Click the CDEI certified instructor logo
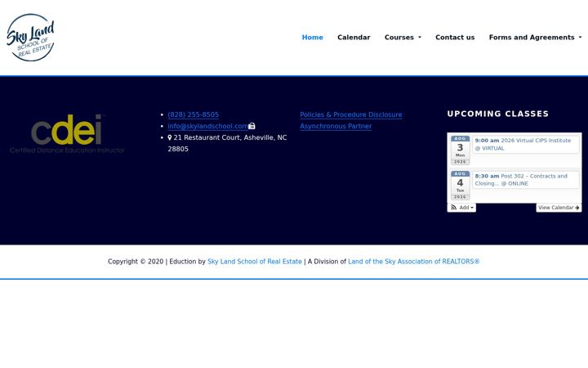This screenshot has width=588, height=368. (67, 133)
